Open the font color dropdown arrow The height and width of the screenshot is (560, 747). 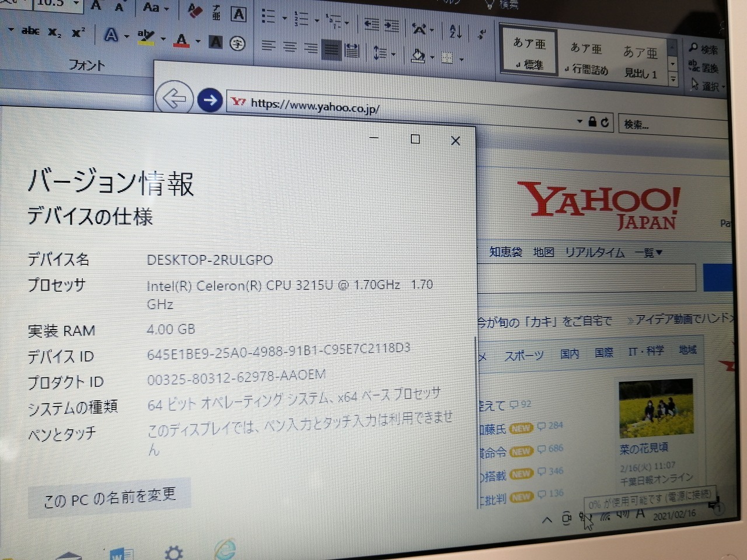(x=198, y=41)
